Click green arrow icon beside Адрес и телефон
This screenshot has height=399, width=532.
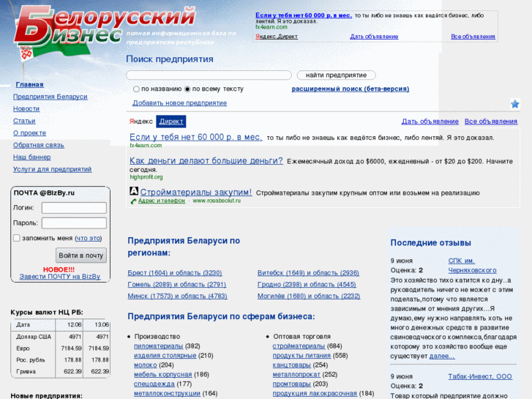[133, 201]
